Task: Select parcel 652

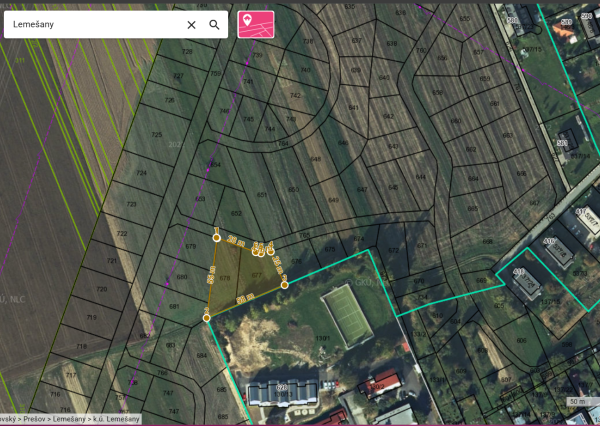Action: pyautogui.click(x=236, y=213)
